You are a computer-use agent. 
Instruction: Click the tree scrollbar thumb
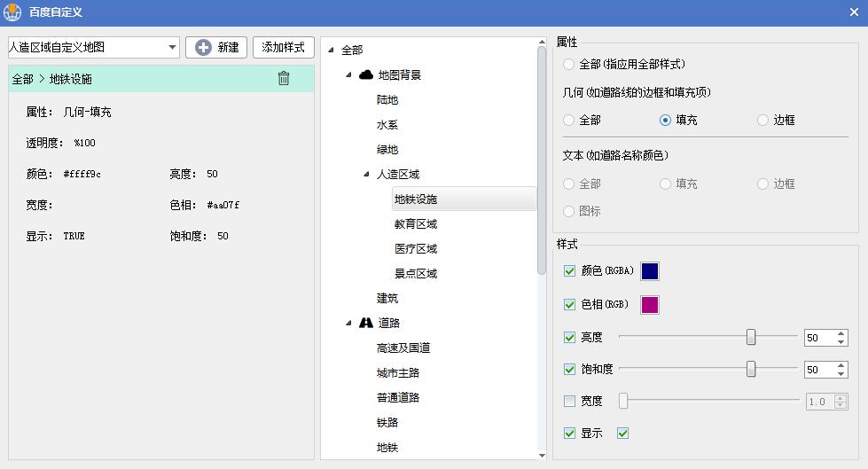[542, 160]
